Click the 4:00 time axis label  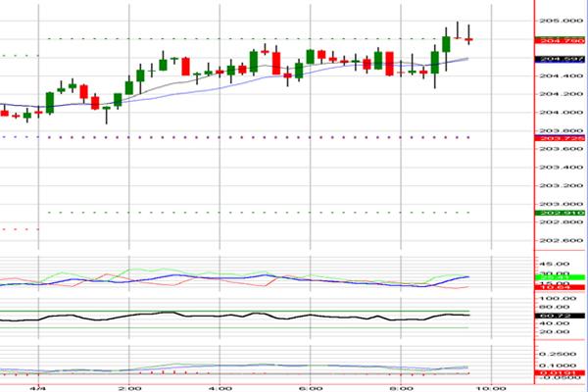point(220,388)
